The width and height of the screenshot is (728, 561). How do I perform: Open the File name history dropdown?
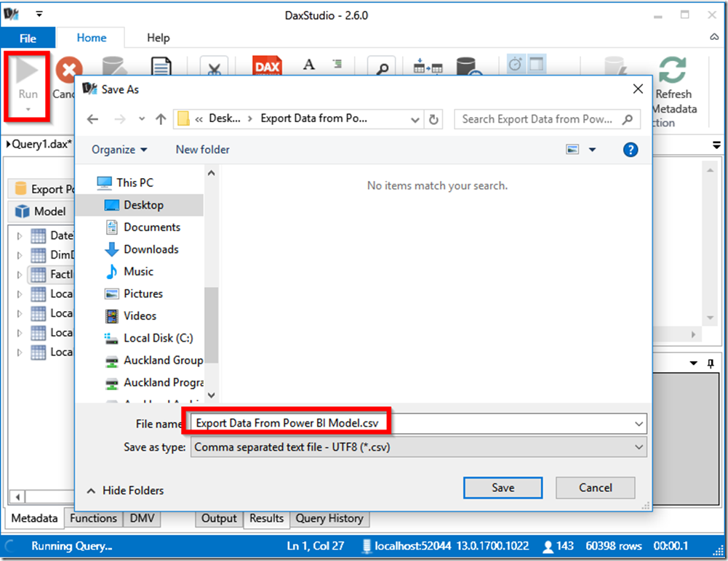(639, 424)
